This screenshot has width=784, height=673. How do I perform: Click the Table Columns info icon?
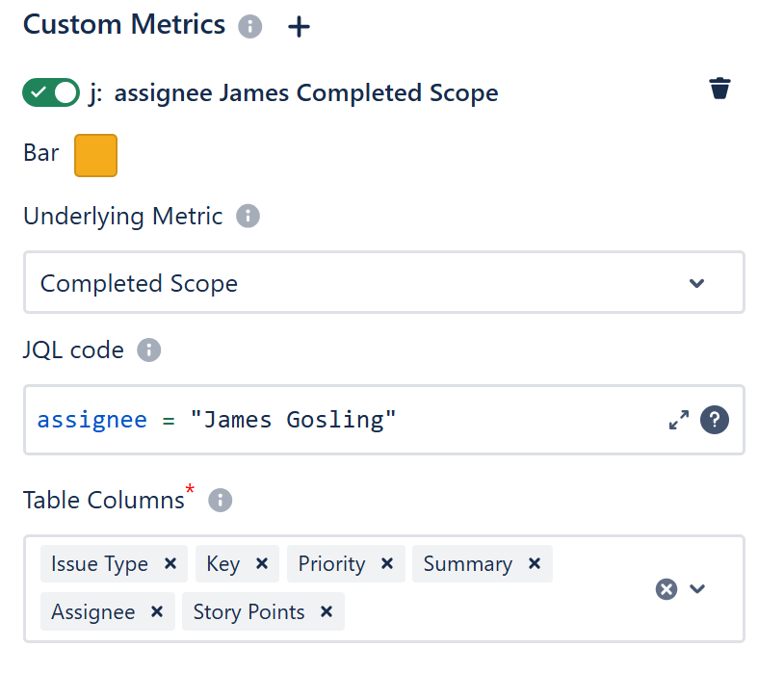tap(221, 500)
